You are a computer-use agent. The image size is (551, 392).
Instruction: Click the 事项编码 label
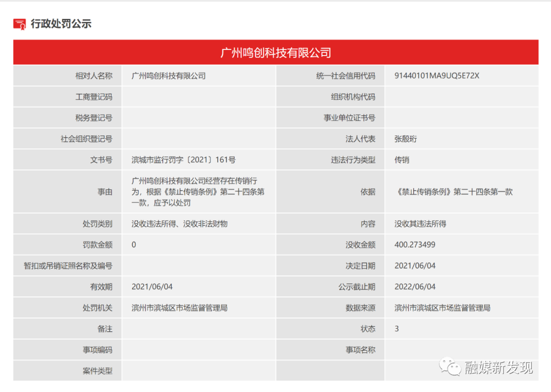click(97, 350)
